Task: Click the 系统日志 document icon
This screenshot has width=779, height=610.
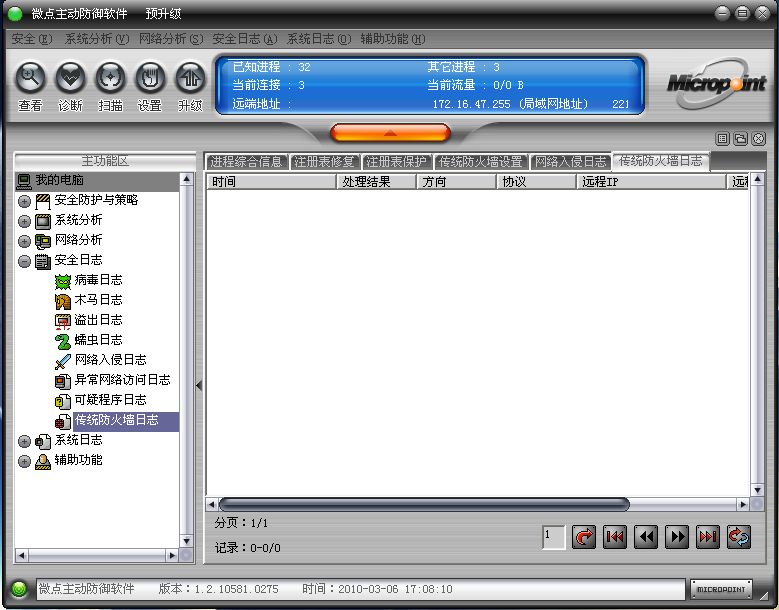Action: click(43, 441)
